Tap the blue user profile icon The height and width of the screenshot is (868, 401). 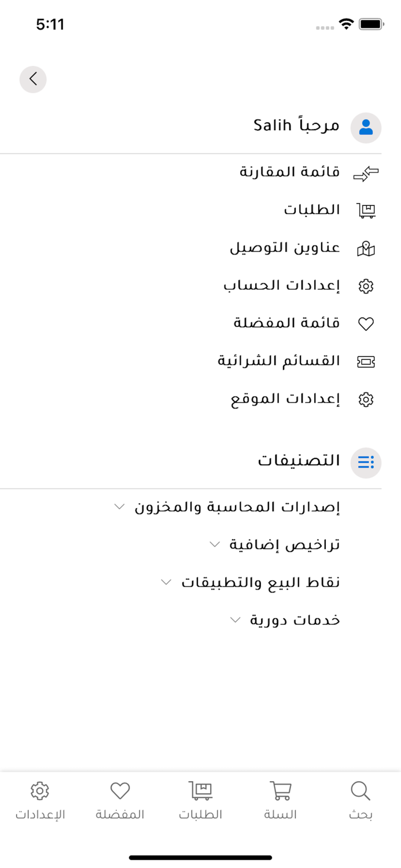pos(366,127)
